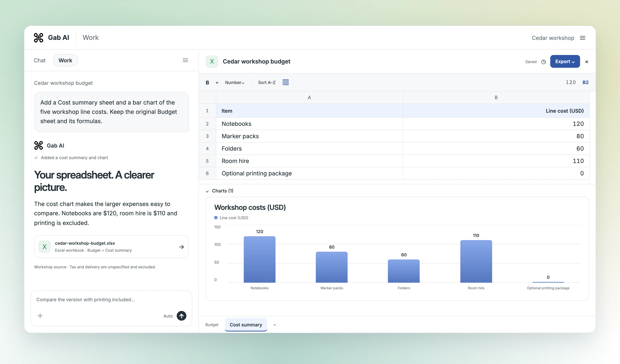Select the Line cost (USD) header cell
Viewport: 620px width, 364px height.
tap(496, 111)
